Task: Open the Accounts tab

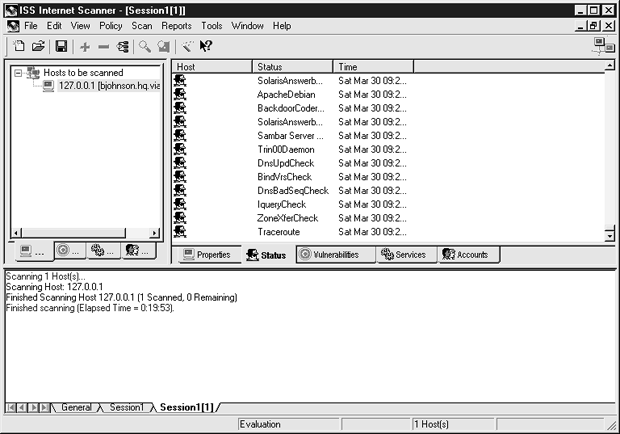Action: pyautogui.click(x=465, y=255)
